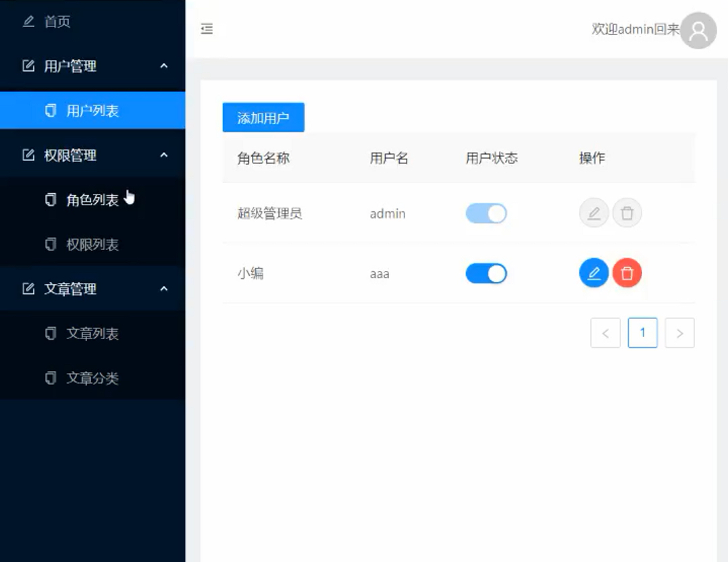728x562 pixels.
Task: Click the 欢迎admin回来 greeting text
Action: pyautogui.click(x=635, y=29)
